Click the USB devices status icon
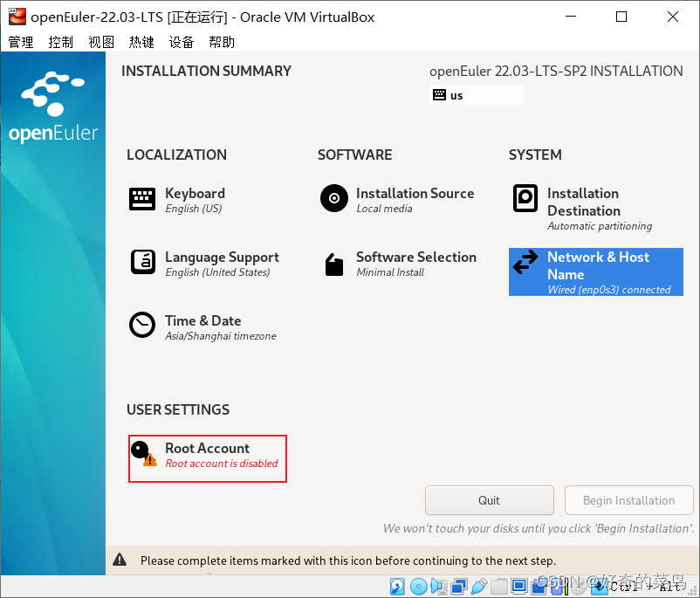Viewport: 700px width, 598px height. tap(478, 586)
